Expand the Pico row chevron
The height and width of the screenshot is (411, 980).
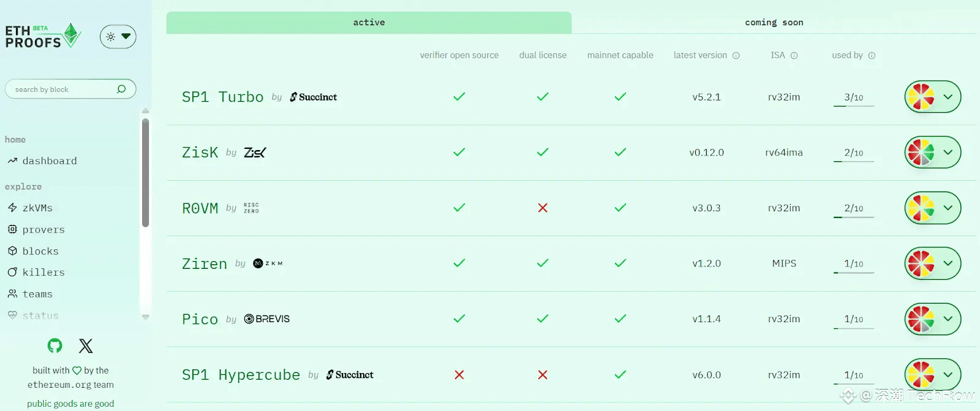tap(948, 319)
